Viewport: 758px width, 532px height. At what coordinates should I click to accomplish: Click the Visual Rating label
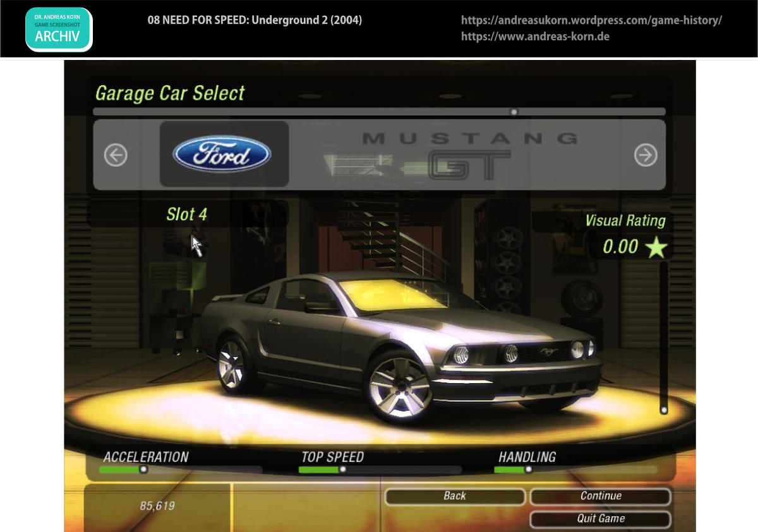point(625,221)
